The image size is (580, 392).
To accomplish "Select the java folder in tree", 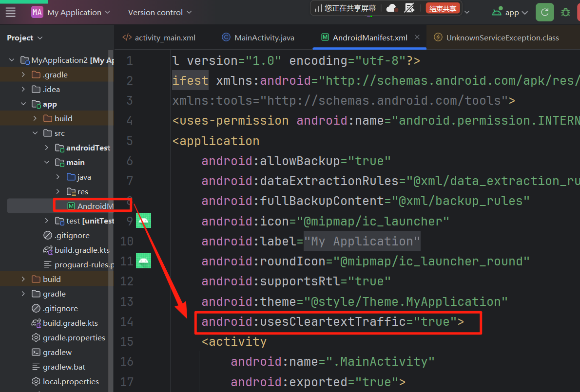I will pos(79,177).
